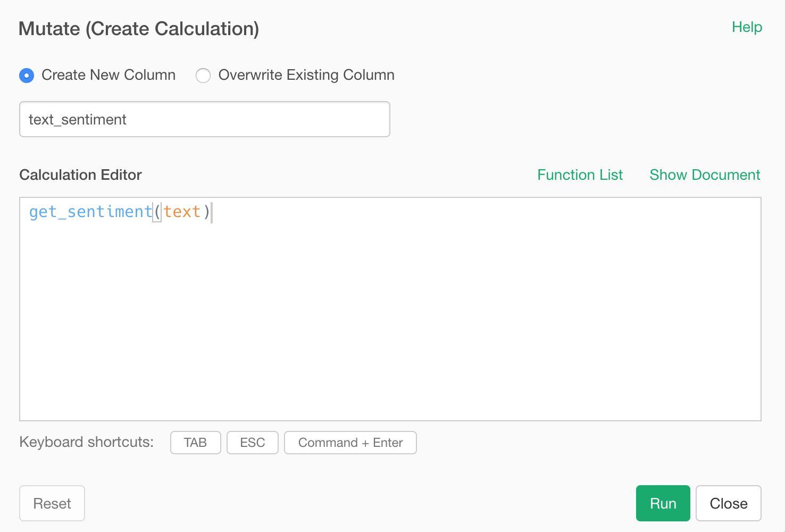This screenshot has width=785, height=532.
Task: Select the text argument in the formula
Action: click(x=182, y=211)
